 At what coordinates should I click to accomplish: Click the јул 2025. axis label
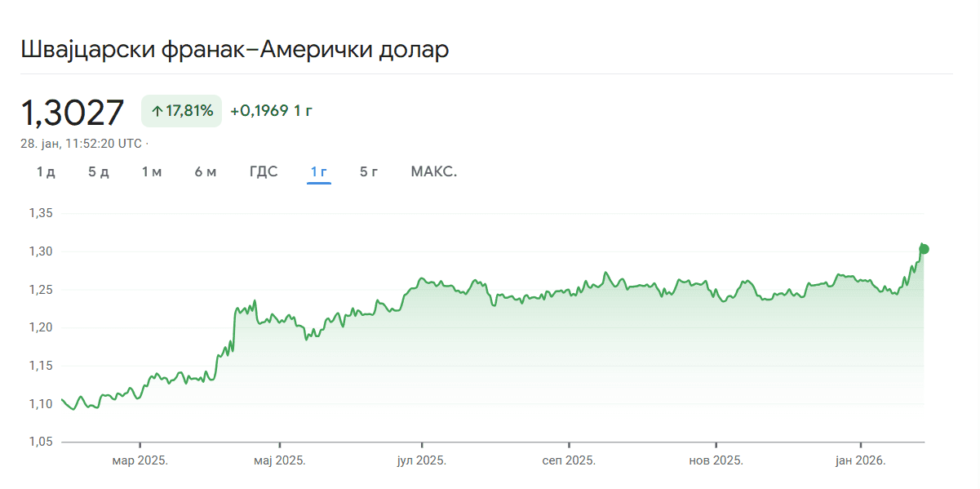(421, 460)
